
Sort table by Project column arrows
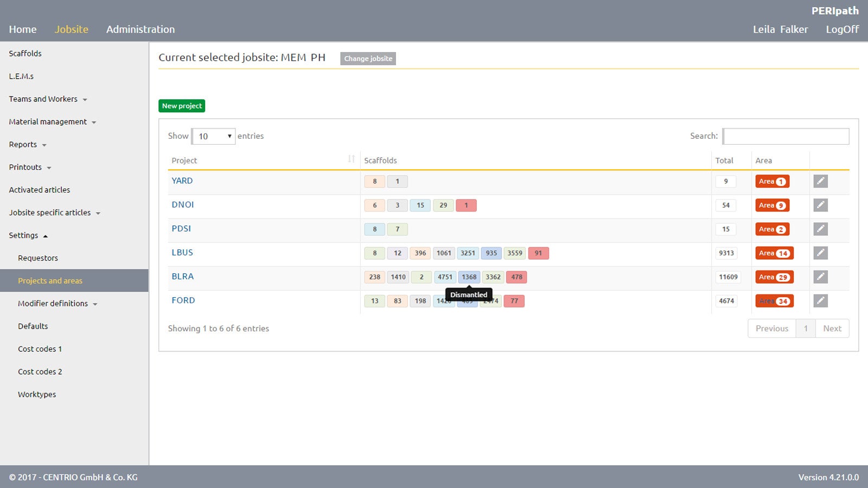click(x=351, y=159)
